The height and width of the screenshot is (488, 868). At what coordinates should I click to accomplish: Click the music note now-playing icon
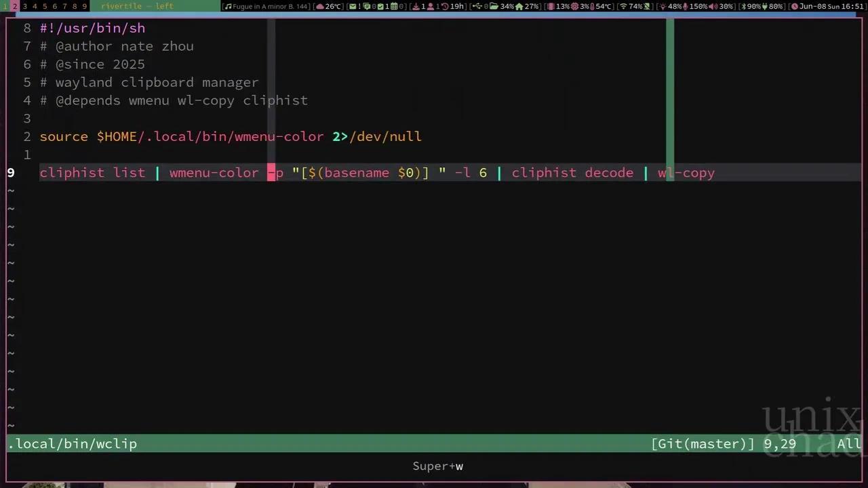[228, 6]
